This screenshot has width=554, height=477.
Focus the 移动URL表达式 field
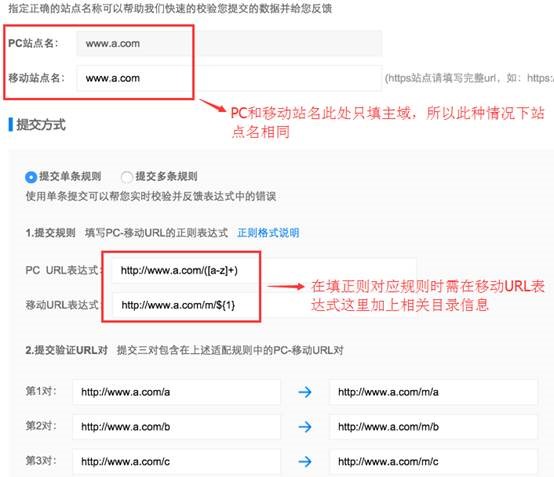(x=264, y=305)
